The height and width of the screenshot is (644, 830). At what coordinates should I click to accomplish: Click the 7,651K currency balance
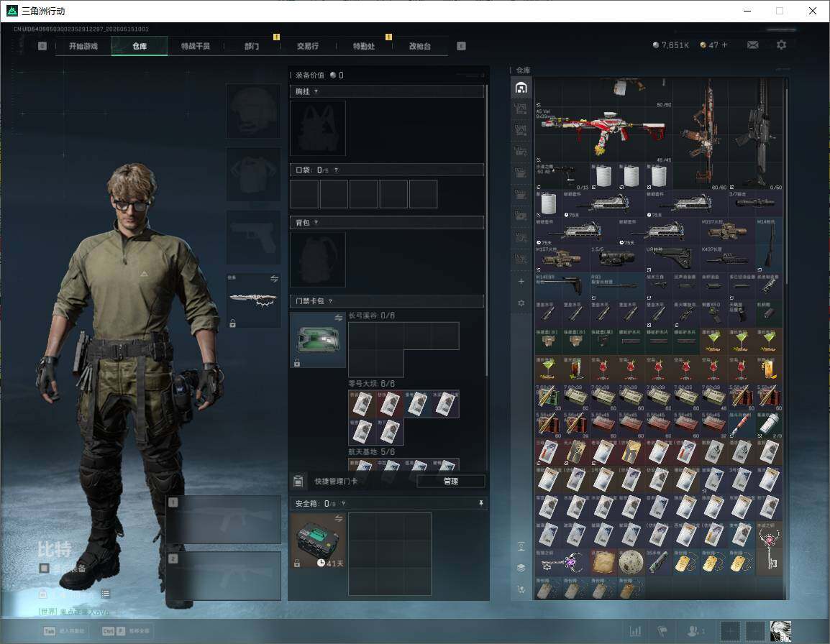click(670, 45)
